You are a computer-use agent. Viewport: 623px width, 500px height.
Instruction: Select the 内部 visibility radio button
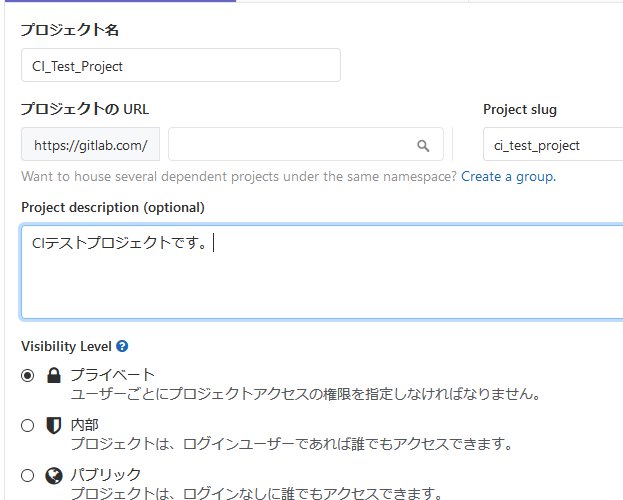(28, 425)
